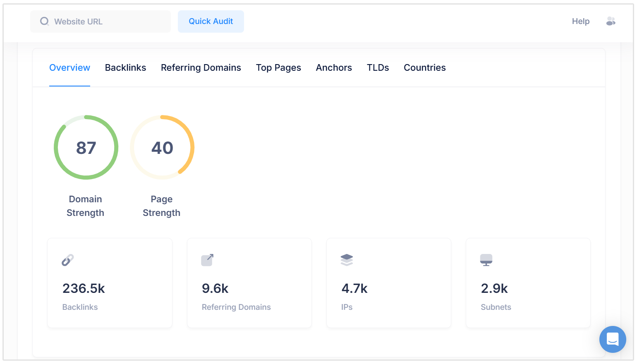Screen dimensions: 637x364
Task: Open the Help link
Action: (x=580, y=21)
